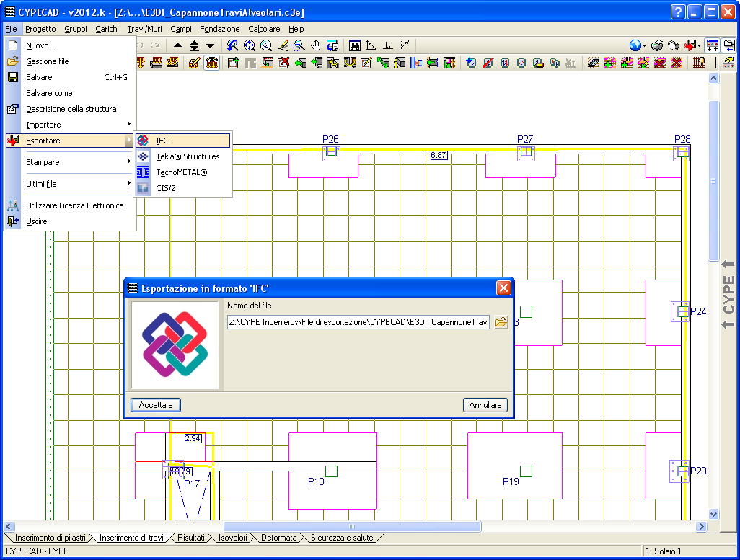Viewport: 740px width, 560px height.
Task: Click the P19 column label
Action: tap(511, 481)
